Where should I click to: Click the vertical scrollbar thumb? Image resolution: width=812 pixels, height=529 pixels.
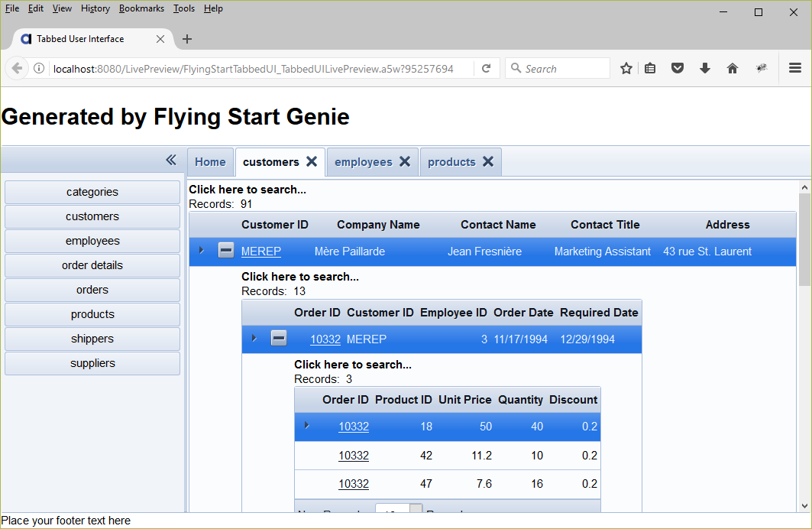pos(804,239)
